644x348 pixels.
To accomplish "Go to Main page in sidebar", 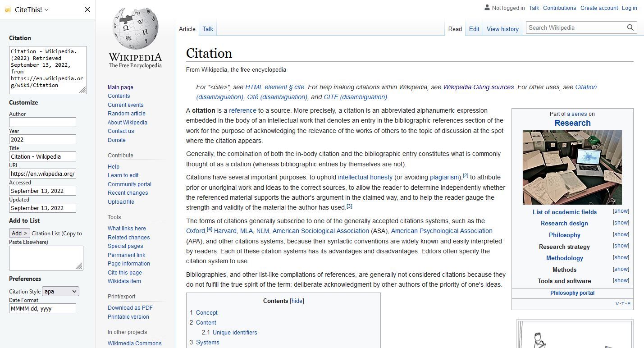I will (x=120, y=87).
